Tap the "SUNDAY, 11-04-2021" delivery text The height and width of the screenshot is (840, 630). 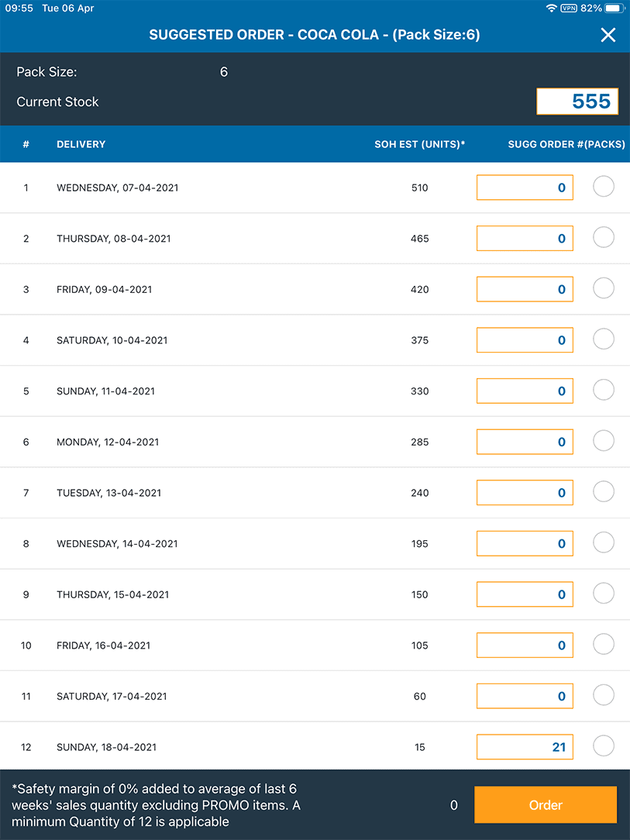click(105, 391)
